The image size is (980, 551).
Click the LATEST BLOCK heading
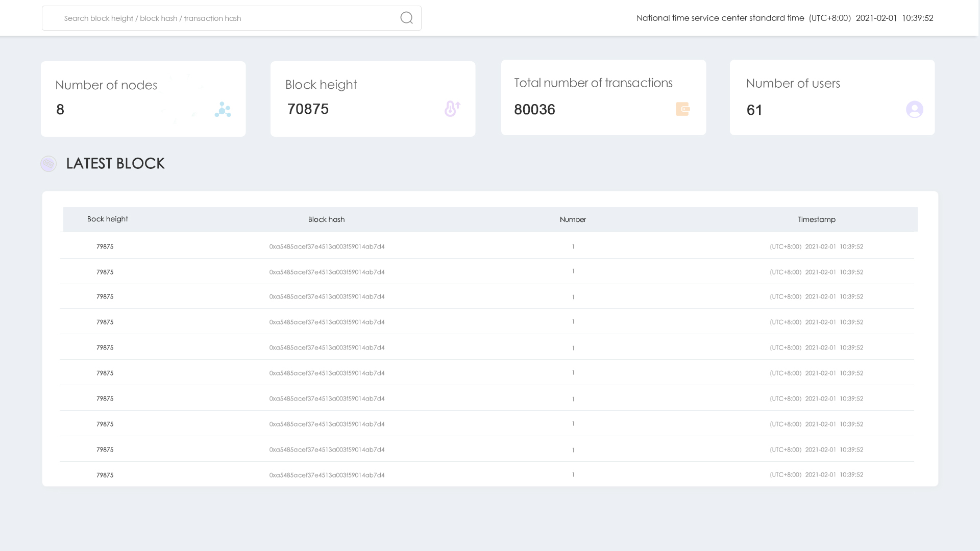pyautogui.click(x=115, y=163)
